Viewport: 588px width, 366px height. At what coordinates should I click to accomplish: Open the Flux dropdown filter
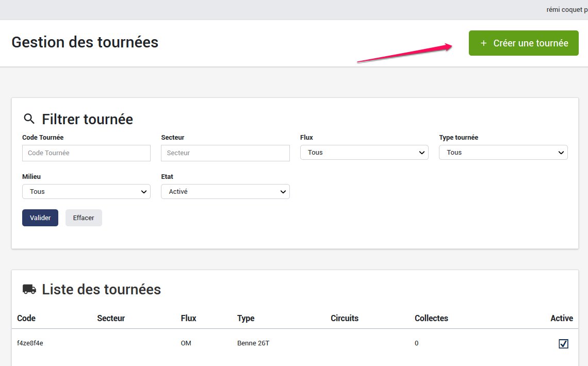click(364, 153)
